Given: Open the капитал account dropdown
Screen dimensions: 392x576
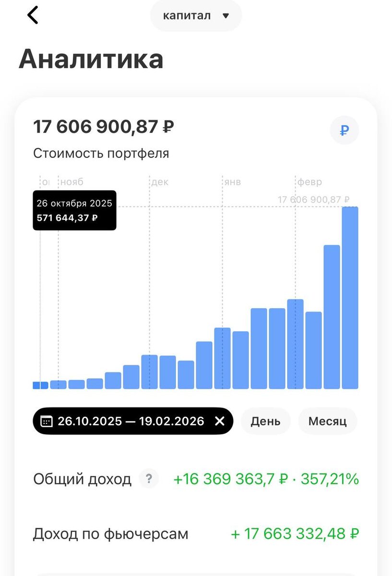Looking at the screenshot, I should click(196, 16).
